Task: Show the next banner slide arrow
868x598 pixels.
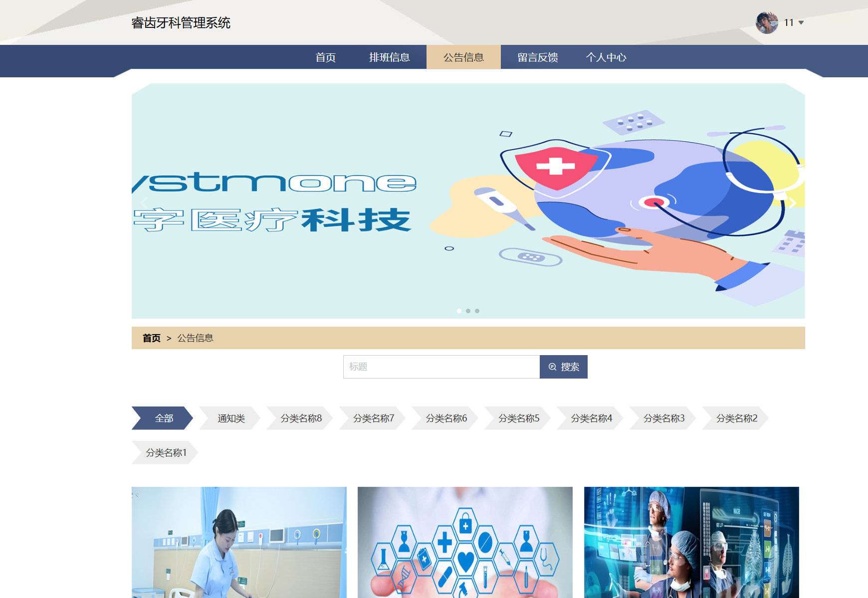Action: [792, 202]
